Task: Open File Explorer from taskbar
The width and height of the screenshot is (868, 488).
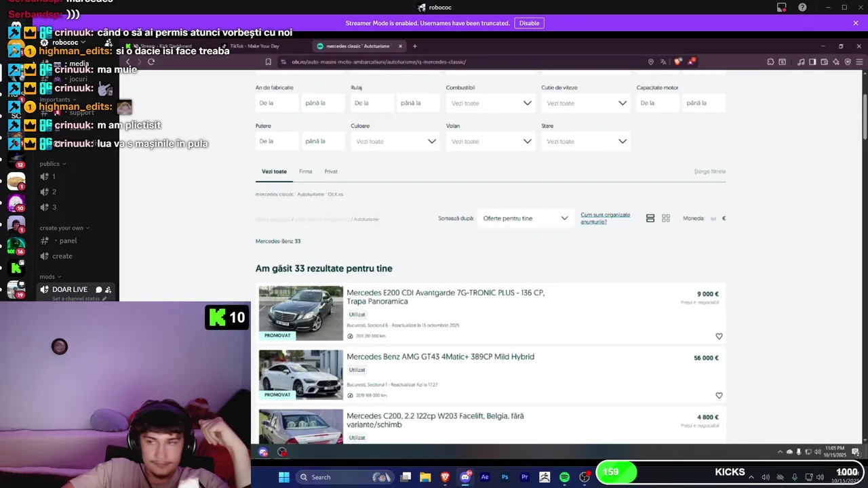Action: [x=425, y=477]
